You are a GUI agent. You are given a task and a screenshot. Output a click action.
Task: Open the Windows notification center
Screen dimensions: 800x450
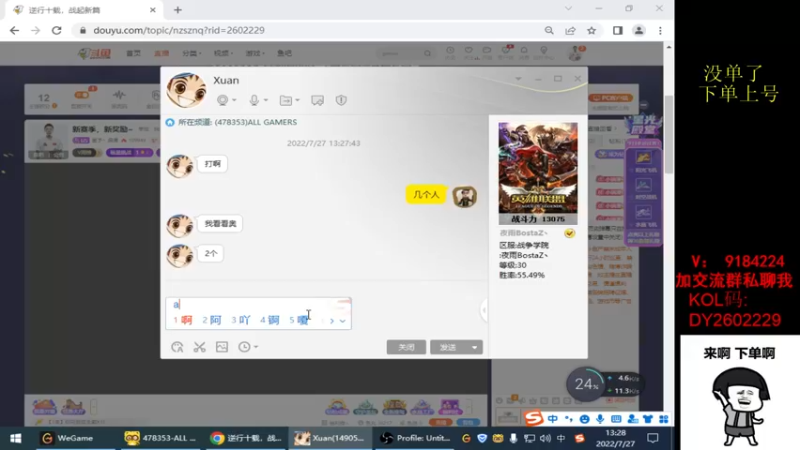(x=653, y=438)
